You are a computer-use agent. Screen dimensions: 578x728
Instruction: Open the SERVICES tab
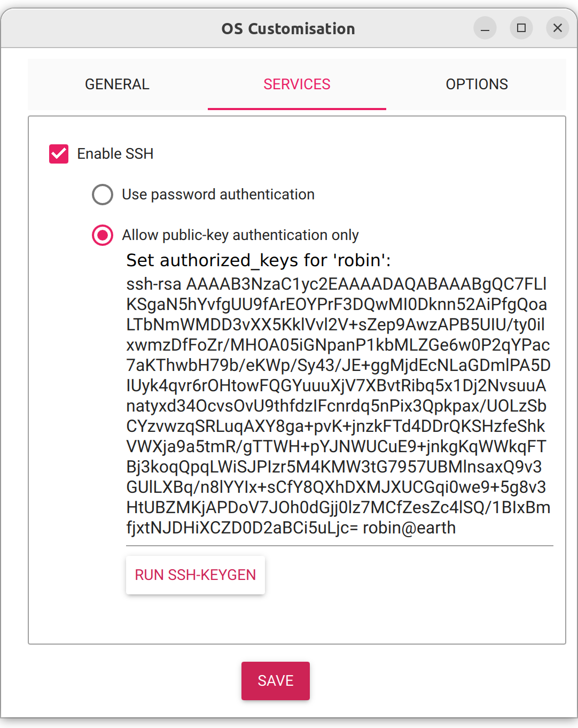click(296, 84)
